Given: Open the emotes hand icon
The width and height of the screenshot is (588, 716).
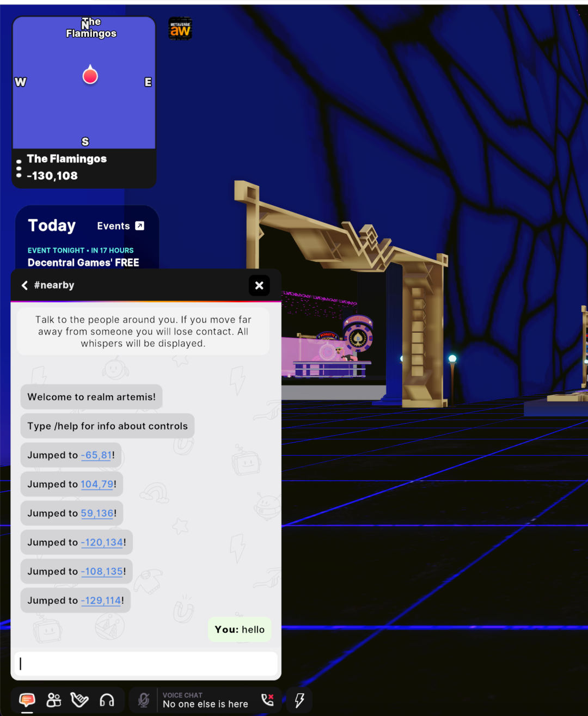Looking at the screenshot, I should click(79, 700).
